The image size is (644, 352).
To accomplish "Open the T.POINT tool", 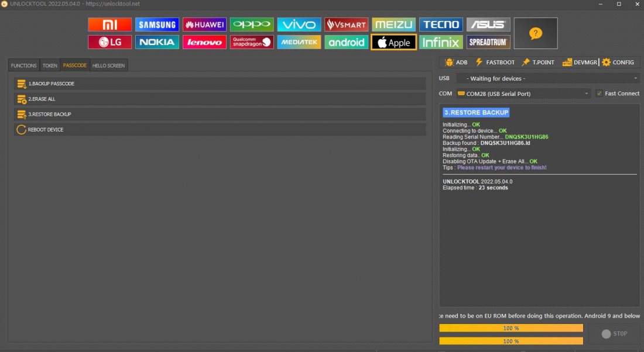I will pos(538,63).
